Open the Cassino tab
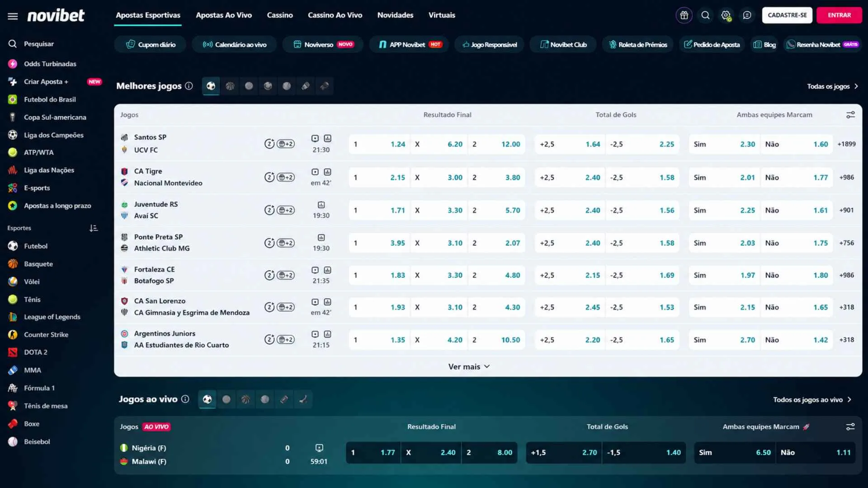The height and width of the screenshot is (488, 868). coord(280,15)
